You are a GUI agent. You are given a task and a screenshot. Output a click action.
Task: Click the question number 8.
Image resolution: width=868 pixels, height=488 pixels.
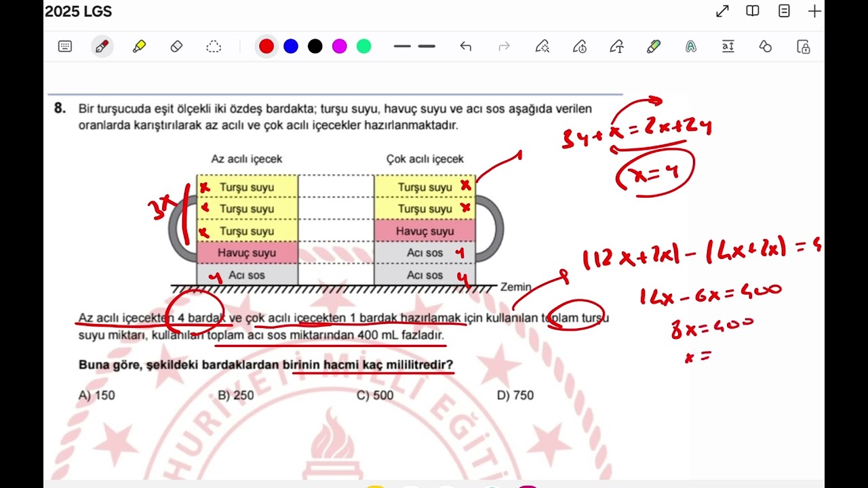coord(60,108)
